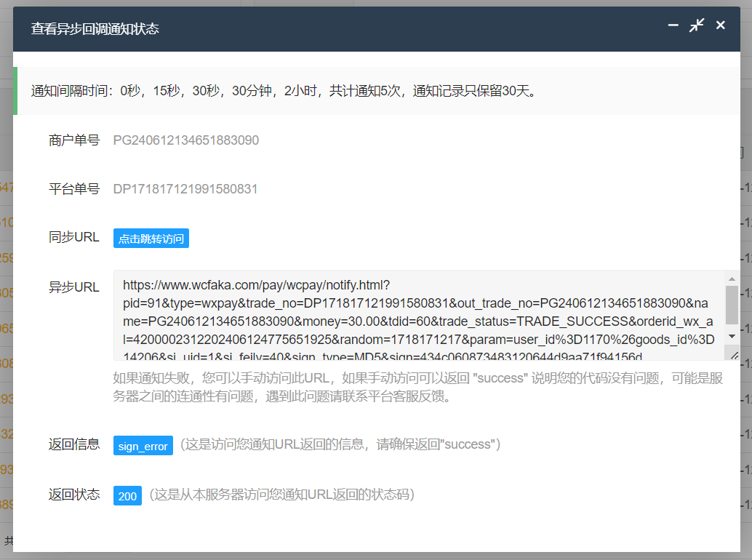Click the gray hint text below URL box
Image resolution: width=752 pixels, height=560 pixels.
tap(417, 388)
